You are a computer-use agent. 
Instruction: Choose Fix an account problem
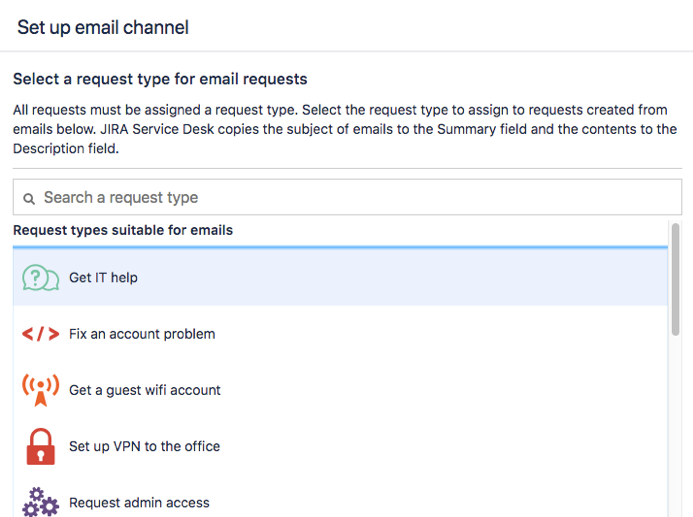pyautogui.click(x=340, y=334)
